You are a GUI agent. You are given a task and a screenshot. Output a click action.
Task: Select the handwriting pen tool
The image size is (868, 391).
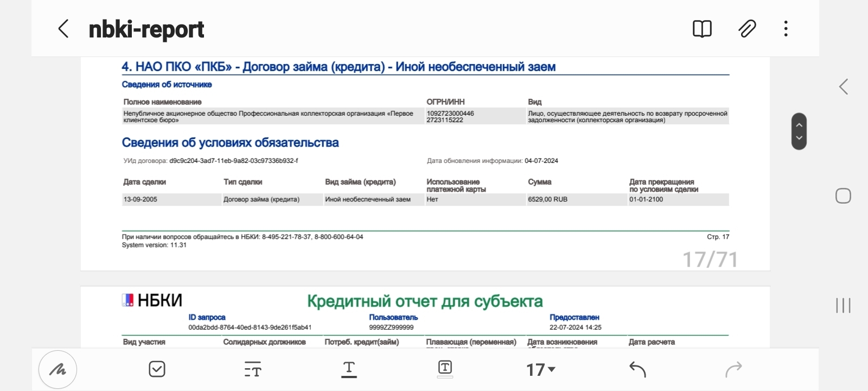tap(58, 370)
